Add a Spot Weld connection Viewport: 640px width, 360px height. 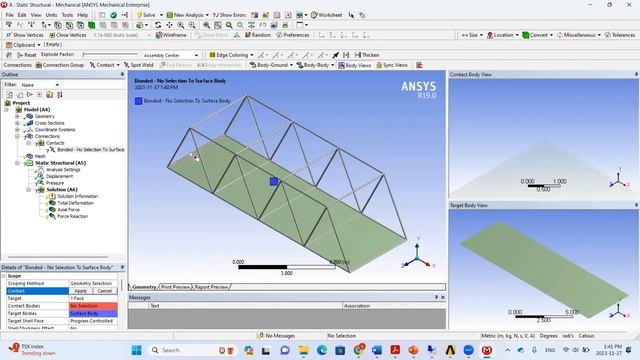(x=139, y=65)
